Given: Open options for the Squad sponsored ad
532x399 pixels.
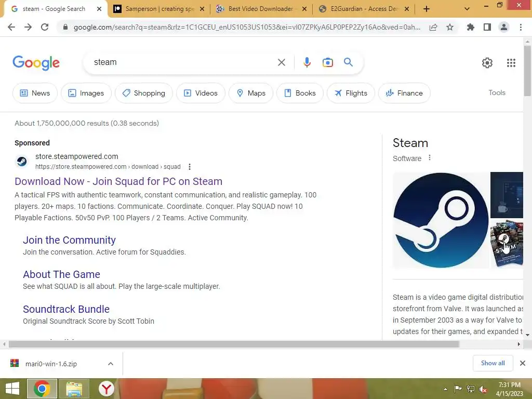Looking at the screenshot, I should (x=190, y=167).
